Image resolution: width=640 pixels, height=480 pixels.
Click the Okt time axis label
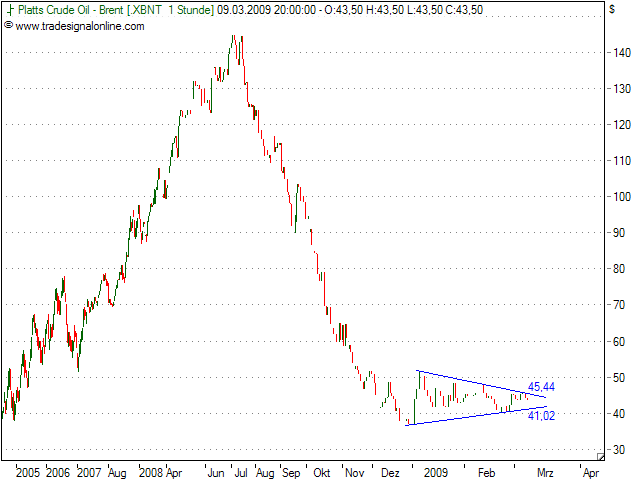point(322,473)
